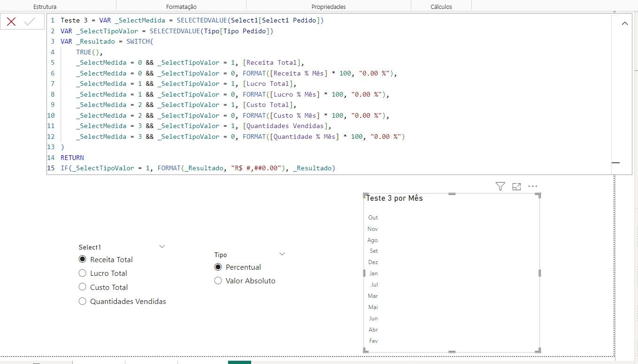The width and height of the screenshot is (638, 364).
Task: Open the filter icon above the chart
Action: pyautogui.click(x=500, y=186)
